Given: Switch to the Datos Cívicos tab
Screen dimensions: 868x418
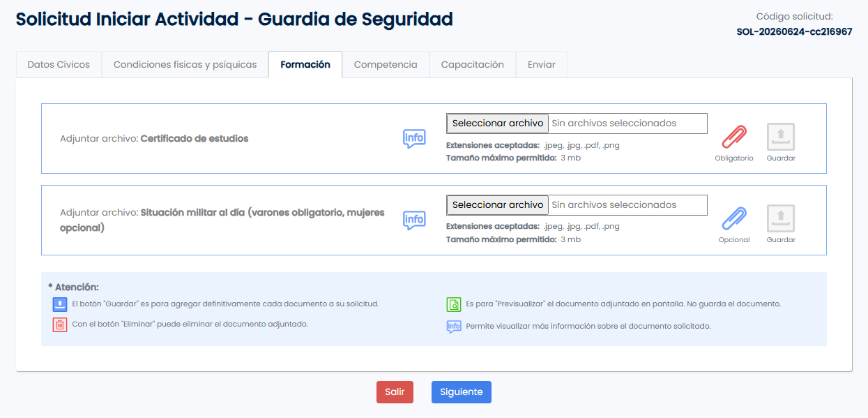Looking at the screenshot, I should (59, 64).
